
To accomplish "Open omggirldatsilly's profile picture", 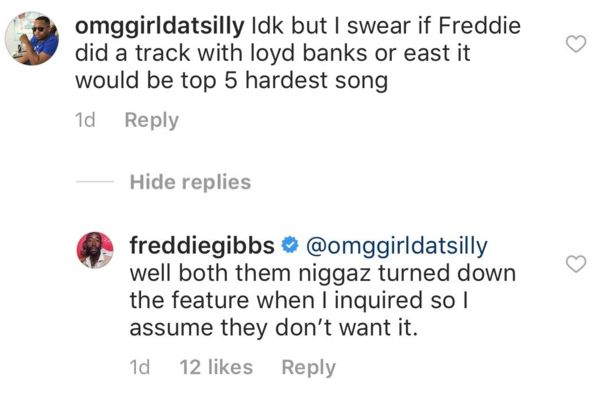I will [32, 38].
